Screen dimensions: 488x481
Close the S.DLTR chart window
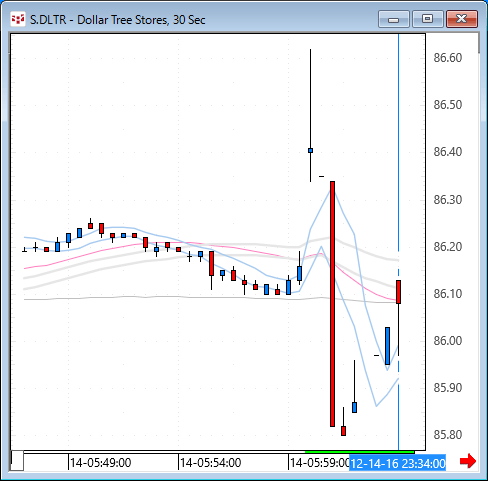(x=462, y=19)
